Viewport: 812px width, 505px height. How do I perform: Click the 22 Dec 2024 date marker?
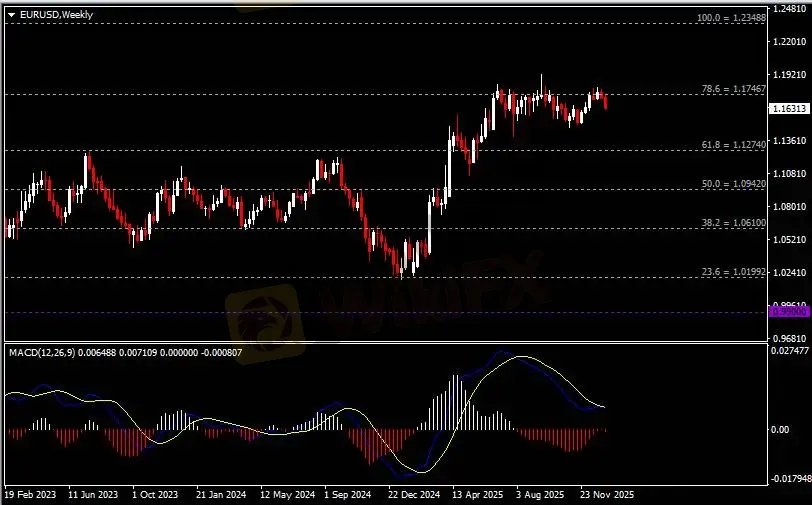point(414,494)
